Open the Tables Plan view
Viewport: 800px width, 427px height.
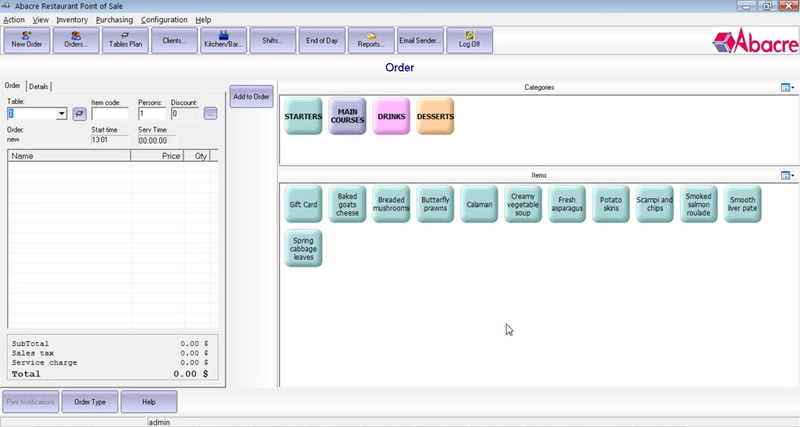[x=124, y=40]
